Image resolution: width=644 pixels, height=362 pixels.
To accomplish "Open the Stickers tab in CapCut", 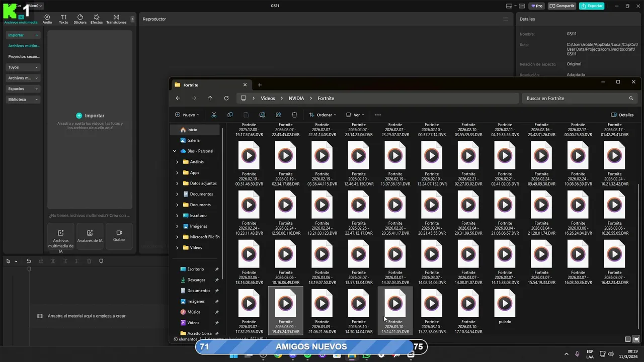I will pyautogui.click(x=80, y=19).
